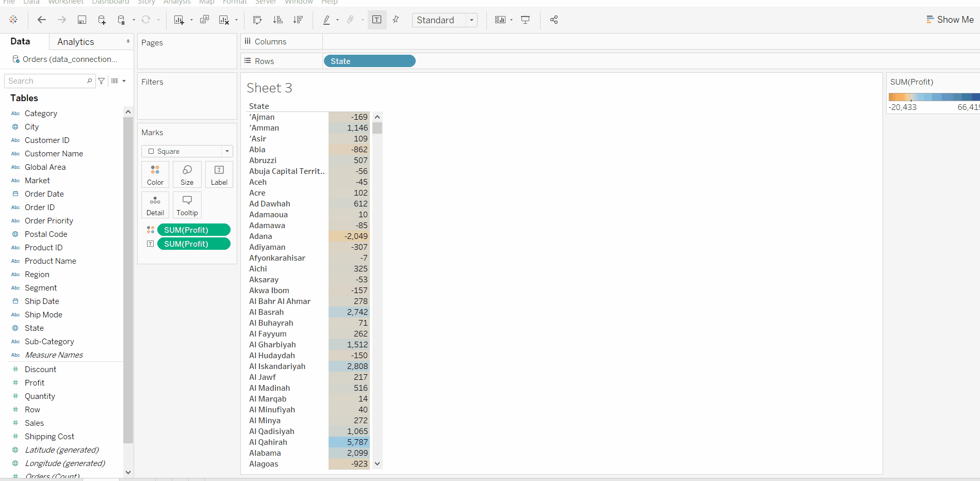The width and height of the screenshot is (980, 481).
Task: Select the Orders data connection source
Action: click(65, 59)
